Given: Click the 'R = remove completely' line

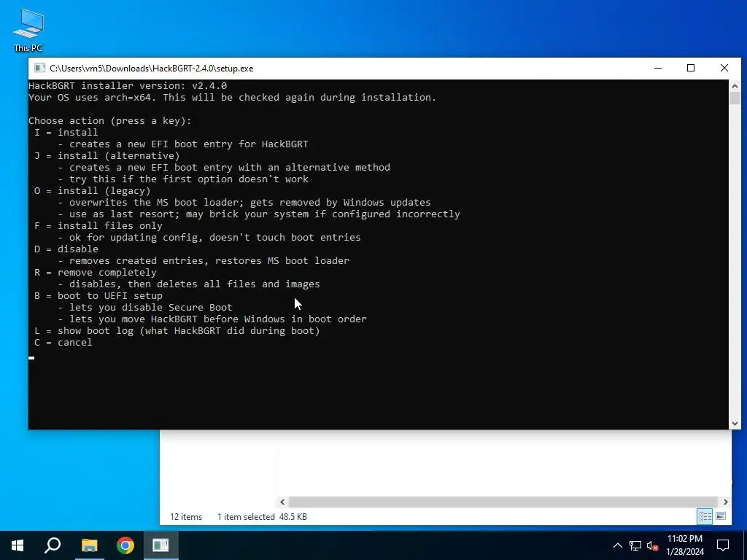Looking at the screenshot, I should pyautogui.click(x=96, y=273).
